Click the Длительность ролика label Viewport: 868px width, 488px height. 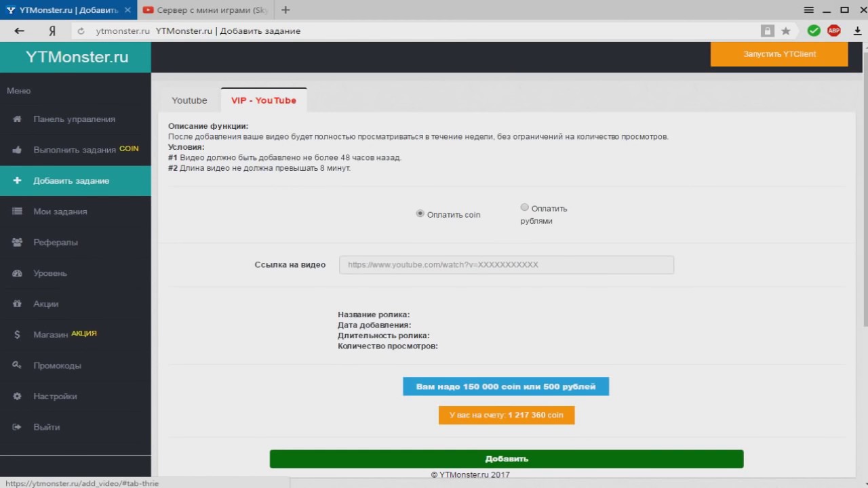click(384, 335)
